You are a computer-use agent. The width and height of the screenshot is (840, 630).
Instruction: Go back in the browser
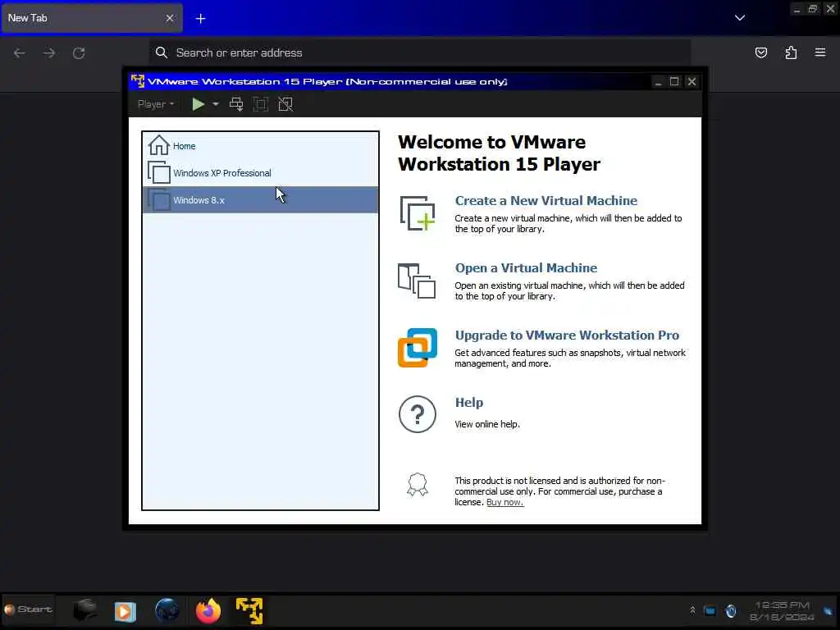(x=20, y=52)
